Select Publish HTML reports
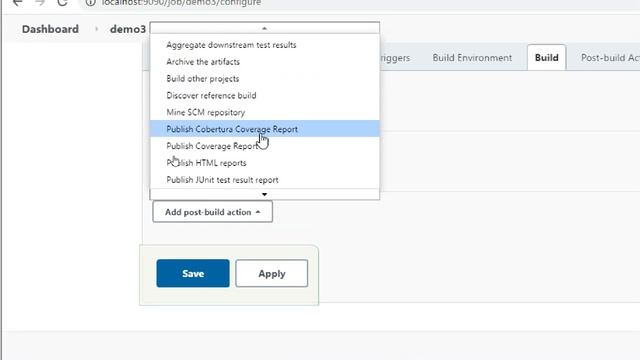The height and width of the screenshot is (360, 640). (x=264, y=162)
